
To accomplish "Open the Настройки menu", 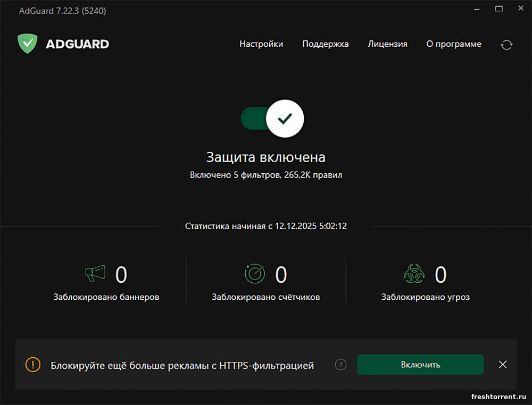I will tap(261, 44).
